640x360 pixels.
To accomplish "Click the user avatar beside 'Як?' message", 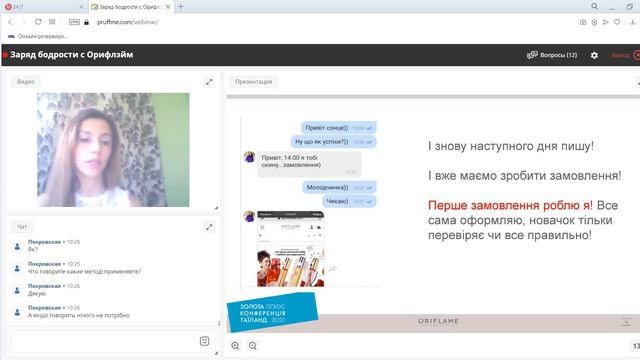I will tap(17, 246).
